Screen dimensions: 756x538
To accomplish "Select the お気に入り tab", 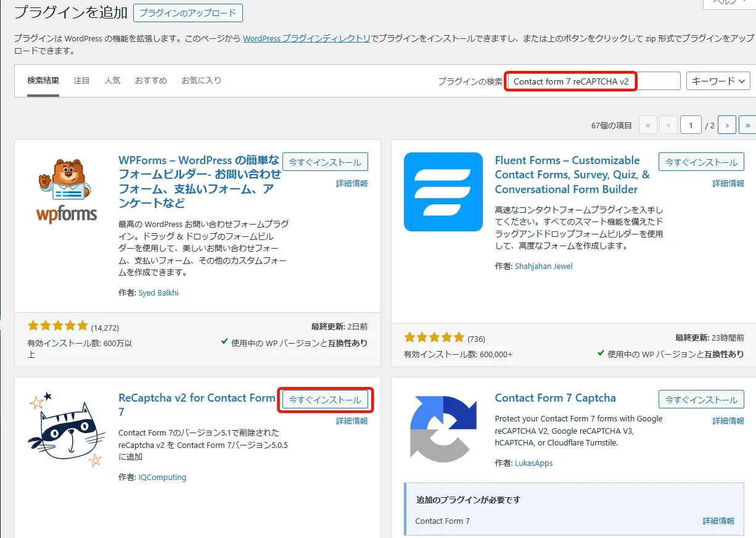I will point(201,81).
